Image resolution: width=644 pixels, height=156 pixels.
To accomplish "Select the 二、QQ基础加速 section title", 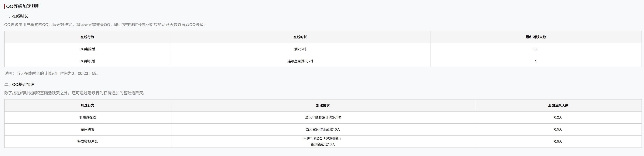I will tap(19, 84).
